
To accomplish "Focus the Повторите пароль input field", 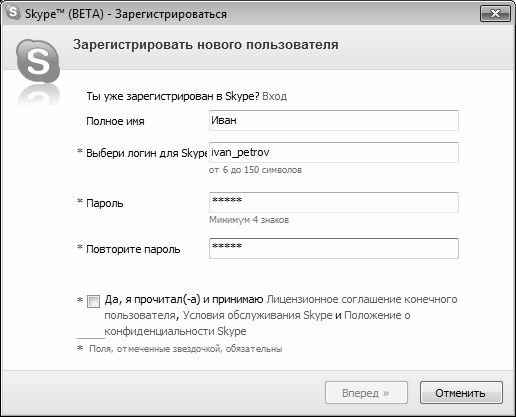I will [x=334, y=248].
